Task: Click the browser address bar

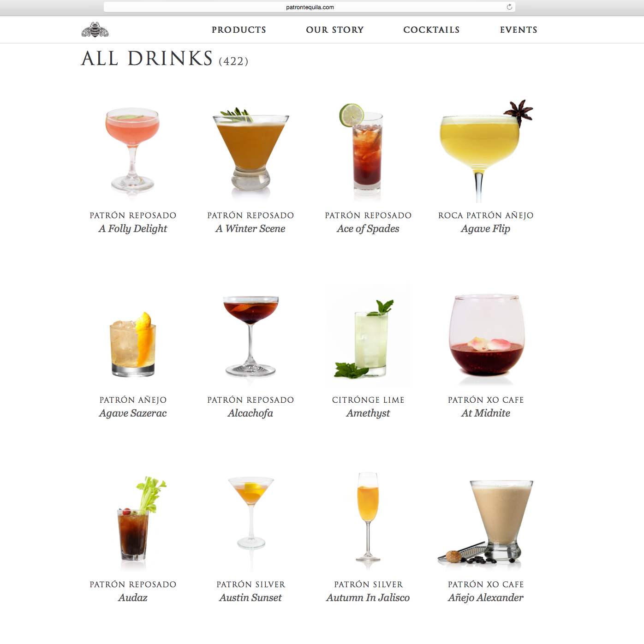Action: 309,7
